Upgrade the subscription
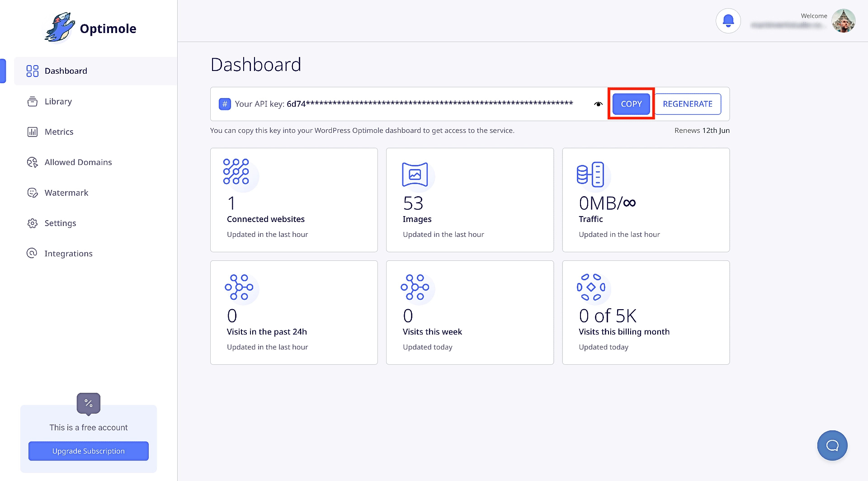The image size is (868, 481). point(89,451)
